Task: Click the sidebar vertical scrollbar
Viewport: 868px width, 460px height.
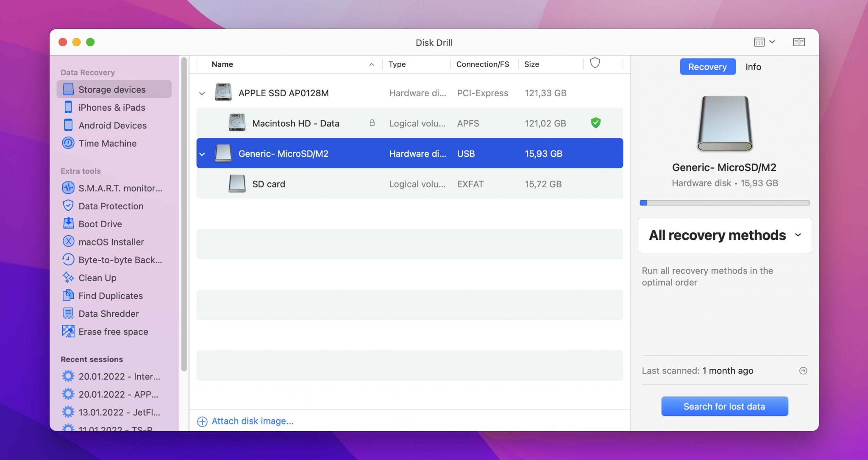Action: [184, 214]
